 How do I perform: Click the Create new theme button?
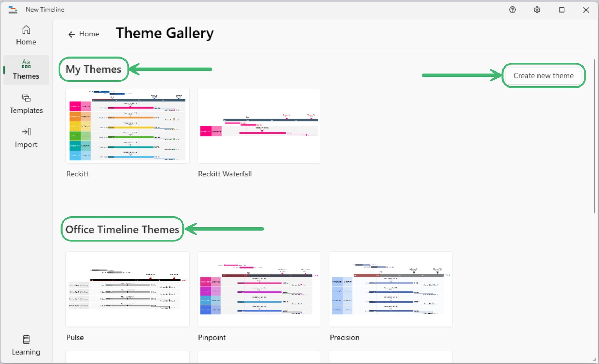(x=543, y=75)
